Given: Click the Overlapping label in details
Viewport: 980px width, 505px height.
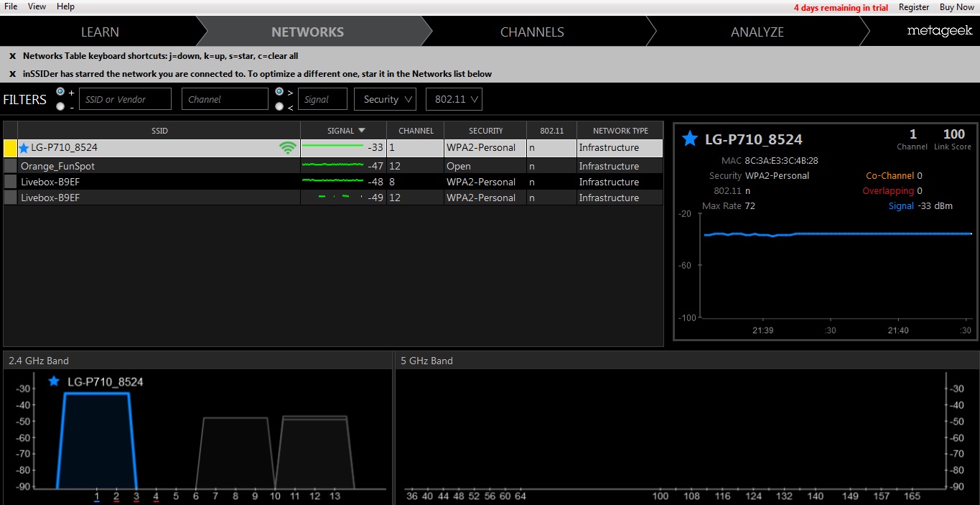Looking at the screenshot, I should coord(888,190).
